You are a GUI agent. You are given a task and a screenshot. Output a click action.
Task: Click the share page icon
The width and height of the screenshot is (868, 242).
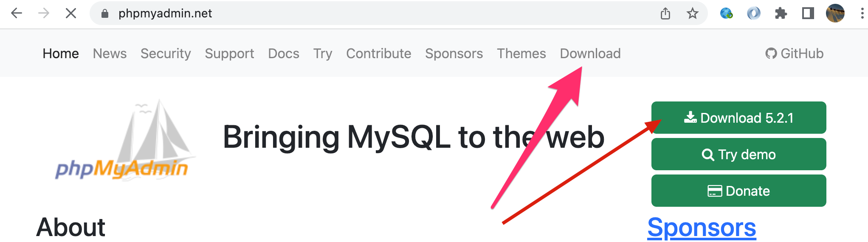pos(665,14)
